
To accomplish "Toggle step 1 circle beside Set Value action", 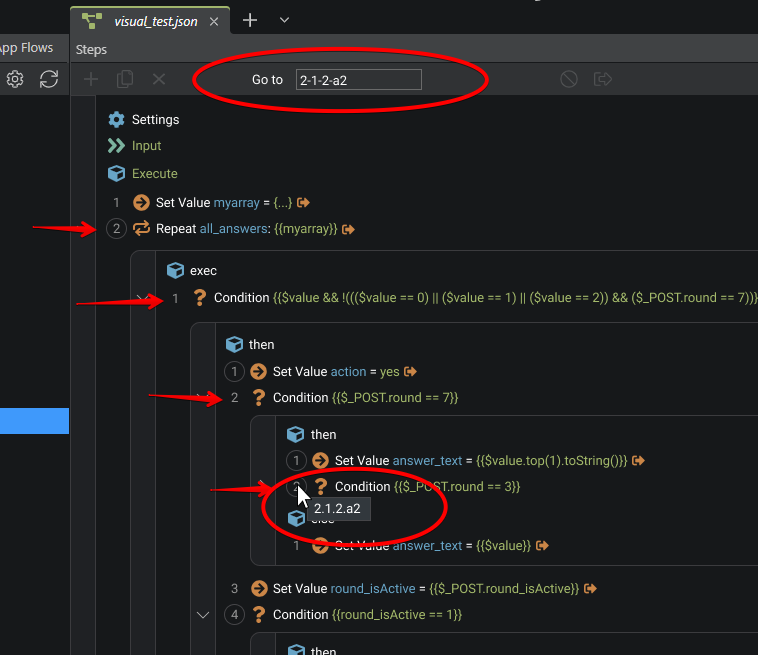I will click(x=234, y=371).
